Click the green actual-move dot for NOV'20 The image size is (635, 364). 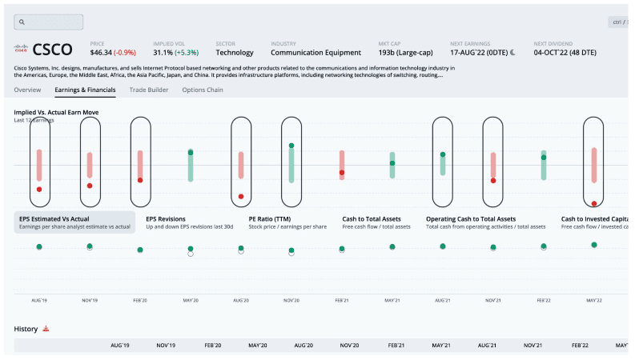[291, 146]
